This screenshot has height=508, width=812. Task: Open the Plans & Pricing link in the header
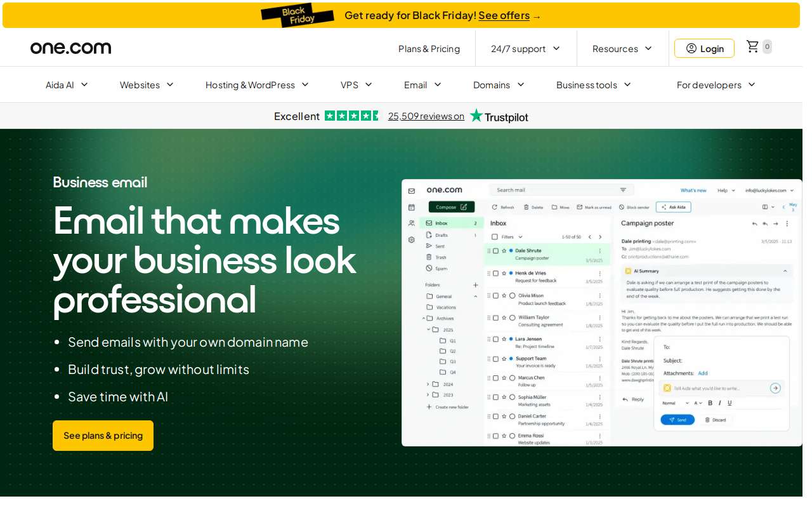click(429, 49)
